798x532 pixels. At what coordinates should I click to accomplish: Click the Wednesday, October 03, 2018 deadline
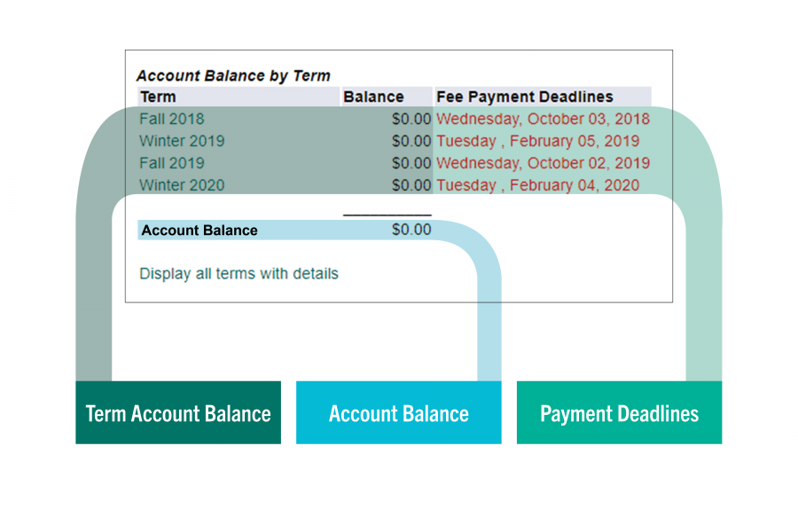[x=543, y=119]
